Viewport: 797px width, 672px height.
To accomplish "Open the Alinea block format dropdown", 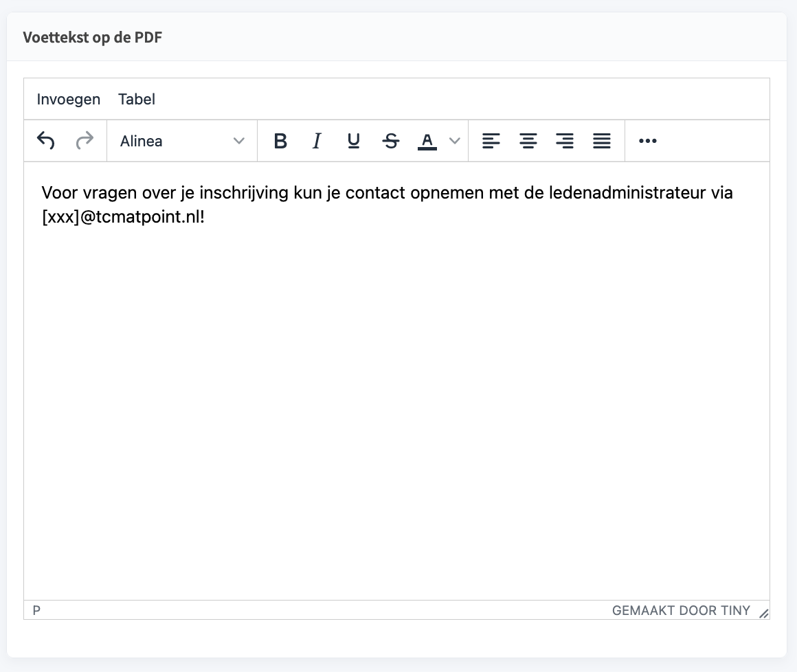I will point(182,141).
